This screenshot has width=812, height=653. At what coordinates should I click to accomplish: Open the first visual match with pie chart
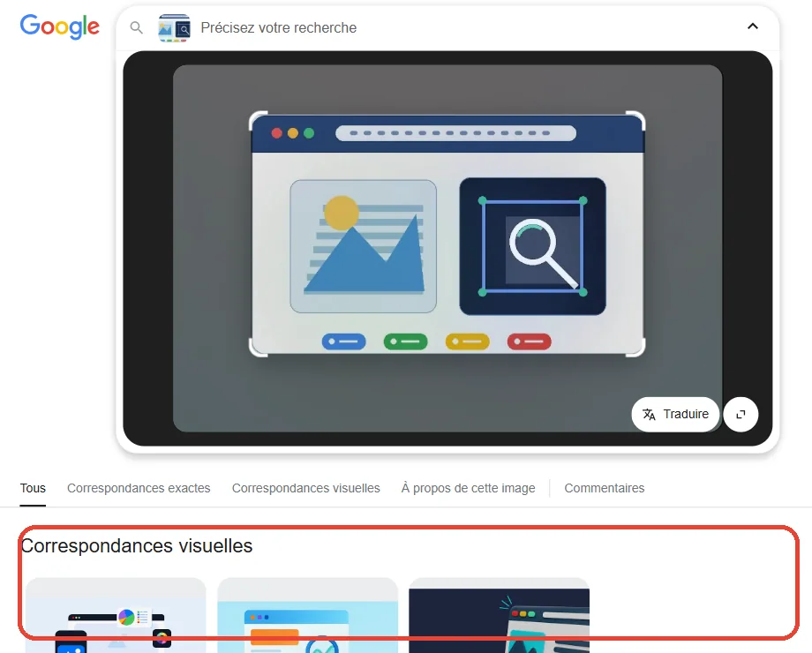116,616
